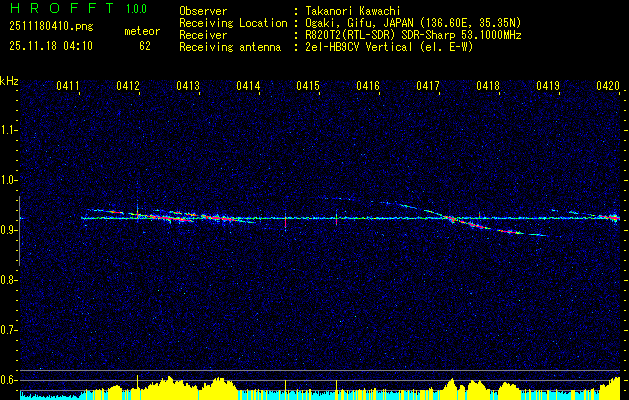Click the descending Doppler echo trace after 0418

tap(509, 231)
